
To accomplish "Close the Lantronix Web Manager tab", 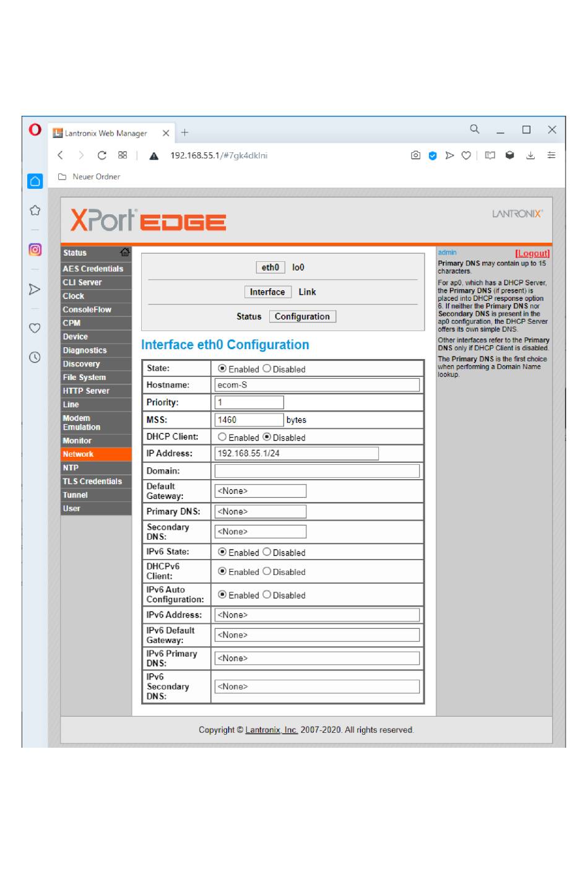I will coord(166,133).
